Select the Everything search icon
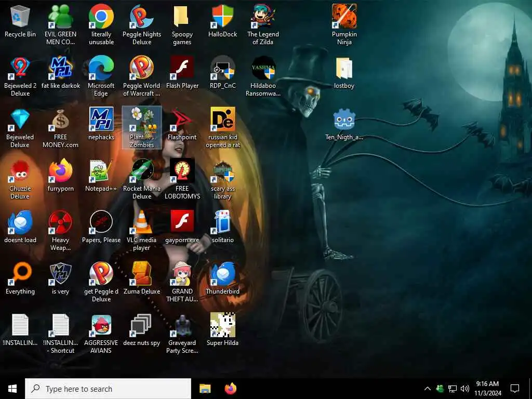The height and width of the screenshot is (399, 532). pos(20,278)
